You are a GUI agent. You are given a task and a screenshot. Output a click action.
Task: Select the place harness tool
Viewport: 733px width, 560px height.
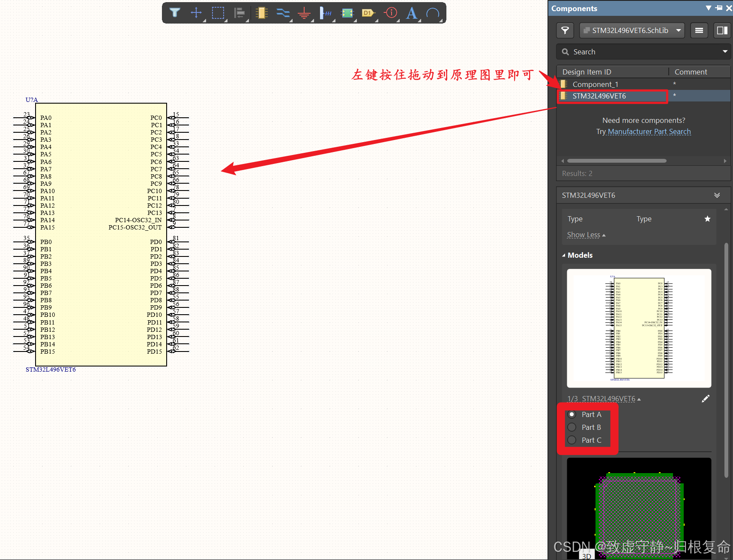[x=326, y=13]
